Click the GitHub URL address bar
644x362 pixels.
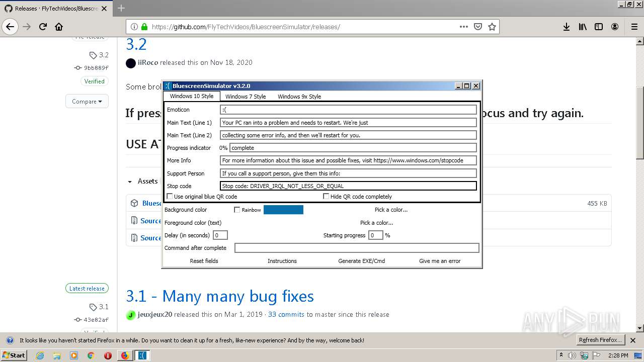coord(302,27)
